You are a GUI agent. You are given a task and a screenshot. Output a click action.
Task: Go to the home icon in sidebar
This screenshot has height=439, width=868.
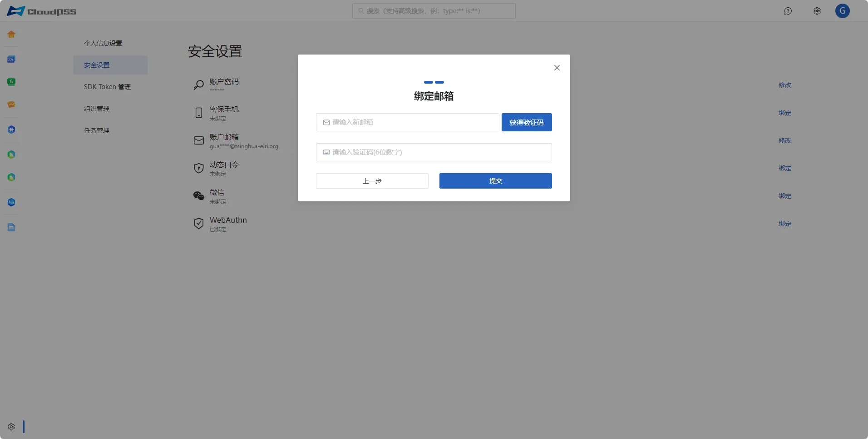[x=11, y=34]
